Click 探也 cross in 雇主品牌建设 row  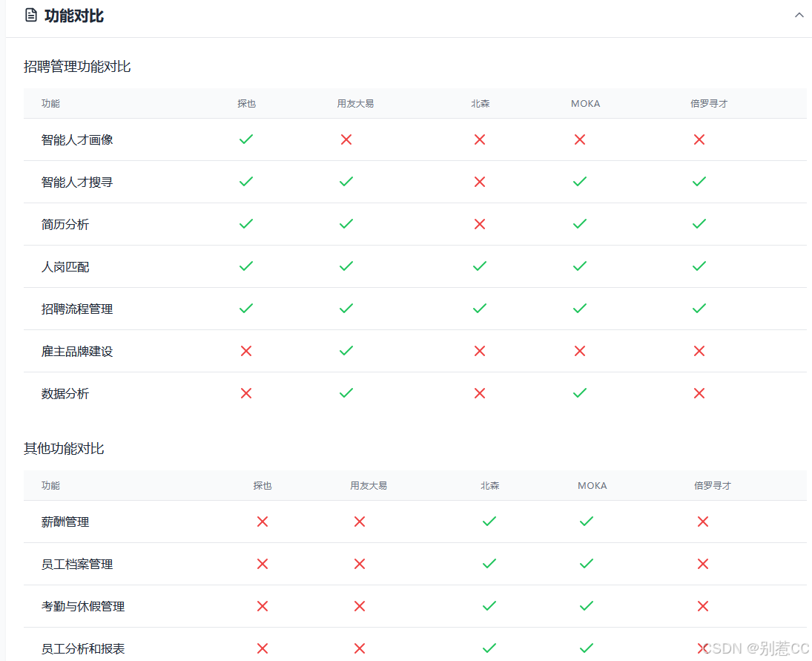(246, 351)
